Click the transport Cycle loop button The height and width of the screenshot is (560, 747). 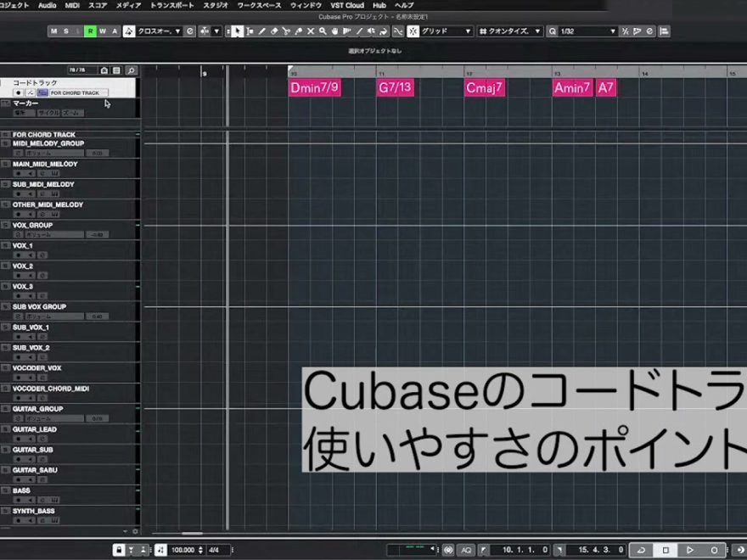pyautogui.click(x=641, y=550)
